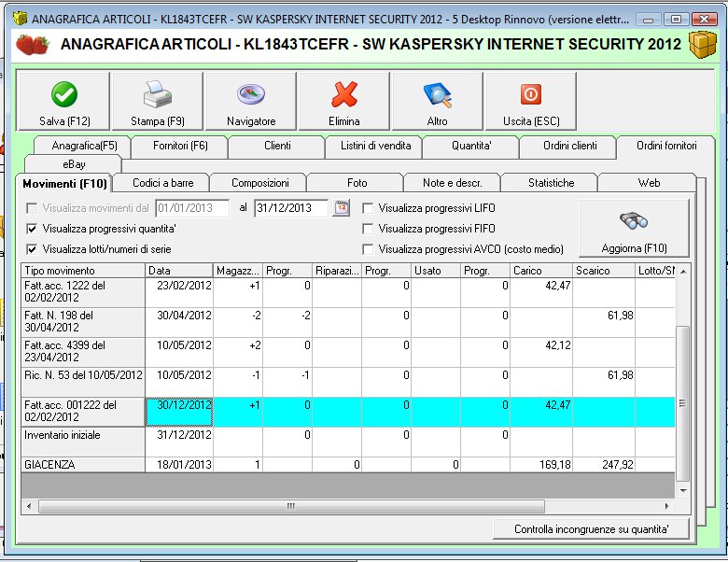Viewport: 728px width, 562px height.
Task: Enable Visualizza progressivi FIFO
Action: (x=368, y=229)
